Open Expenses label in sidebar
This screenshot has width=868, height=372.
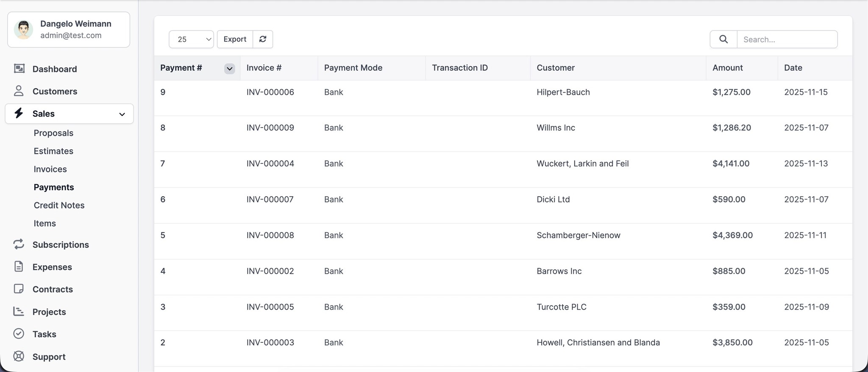pos(52,267)
